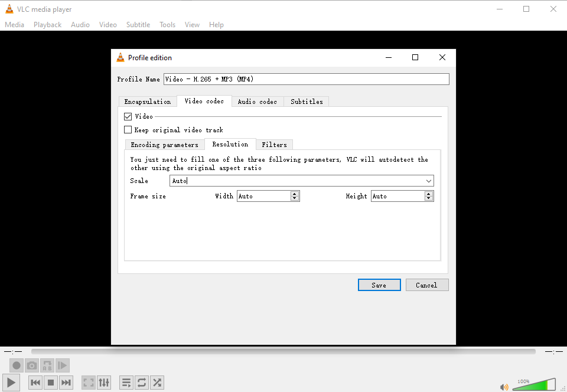Screen dimensions: 567x392
Task: Open the Help menu
Action: [216, 25]
